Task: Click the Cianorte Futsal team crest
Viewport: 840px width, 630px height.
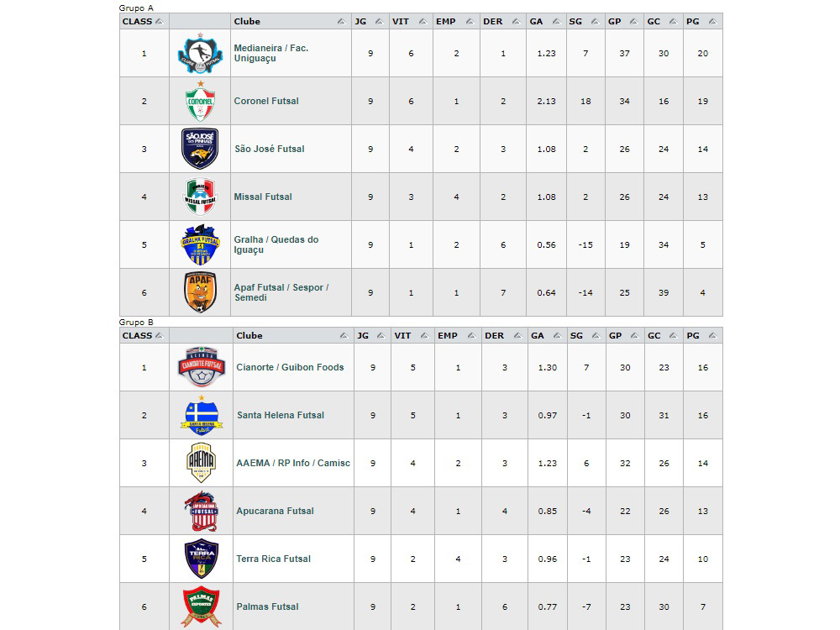Action: tap(201, 367)
